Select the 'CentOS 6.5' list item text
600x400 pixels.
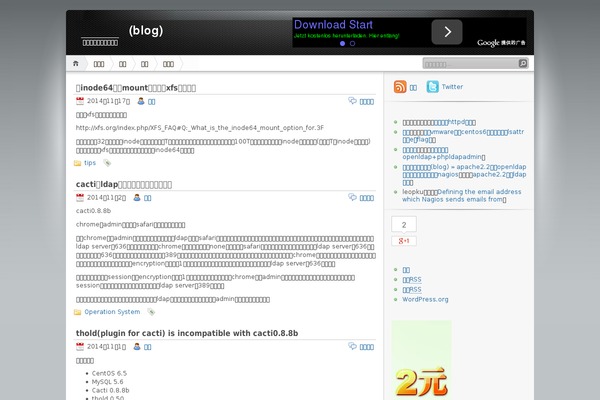109,373
